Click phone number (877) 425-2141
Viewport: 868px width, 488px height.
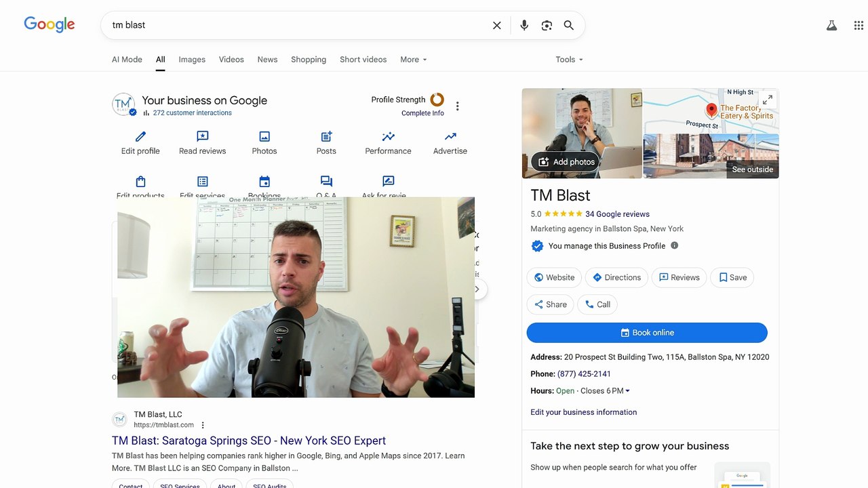pos(584,374)
